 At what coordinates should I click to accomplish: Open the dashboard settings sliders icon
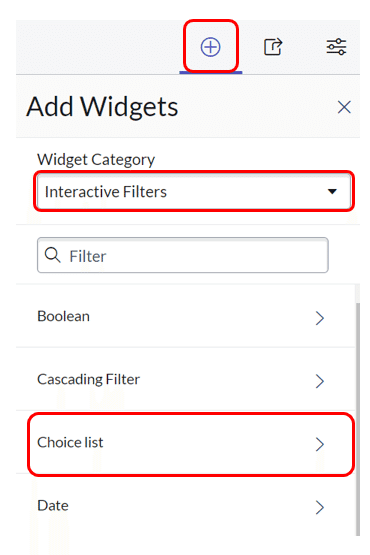[x=336, y=47]
